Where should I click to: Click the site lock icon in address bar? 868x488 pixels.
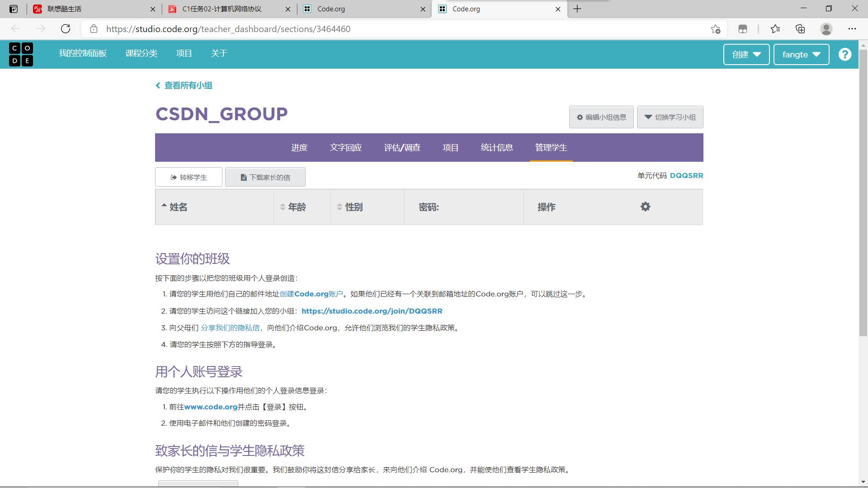point(94,29)
